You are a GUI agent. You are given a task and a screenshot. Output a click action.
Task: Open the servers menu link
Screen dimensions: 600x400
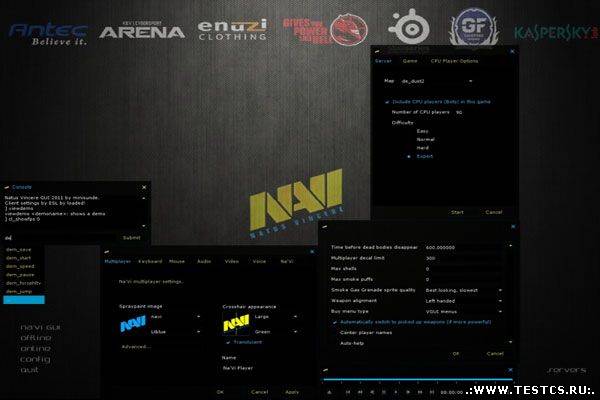click(567, 370)
